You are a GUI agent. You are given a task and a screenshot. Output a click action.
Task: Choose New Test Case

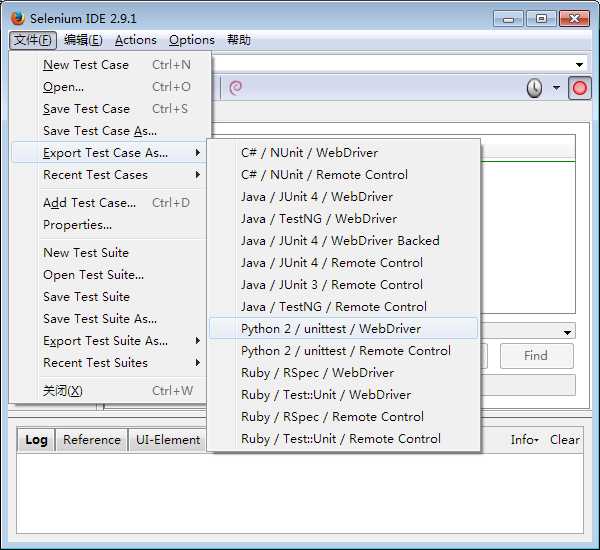[109, 65]
